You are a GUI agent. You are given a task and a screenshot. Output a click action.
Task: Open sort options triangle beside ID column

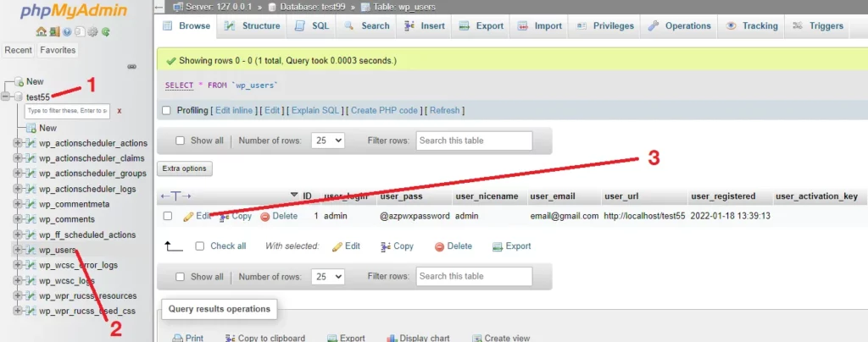pyautogui.click(x=294, y=196)
